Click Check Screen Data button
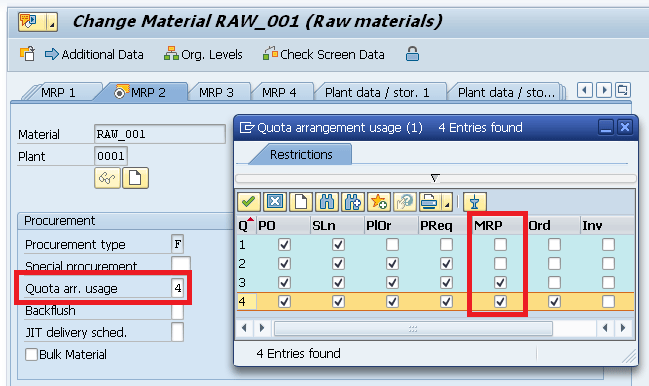Image resolution: width=649 pixels, height=386 pixels. pos(324,54)
